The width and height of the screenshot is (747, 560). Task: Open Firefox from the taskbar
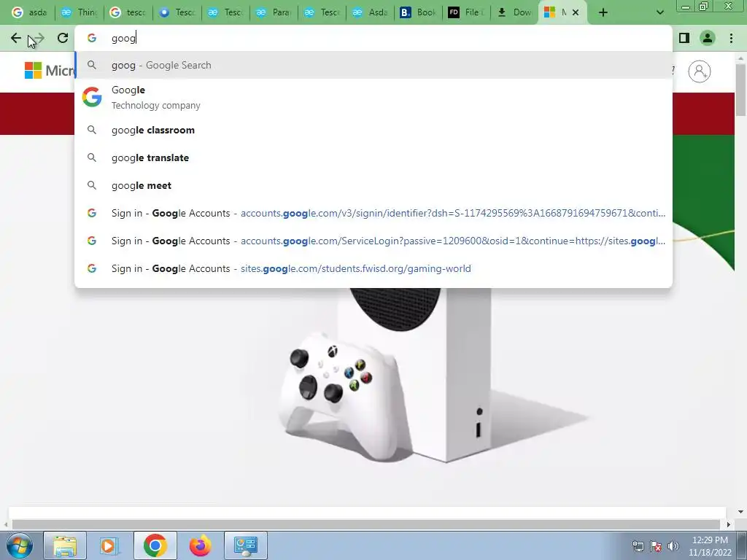pos(200,545)
